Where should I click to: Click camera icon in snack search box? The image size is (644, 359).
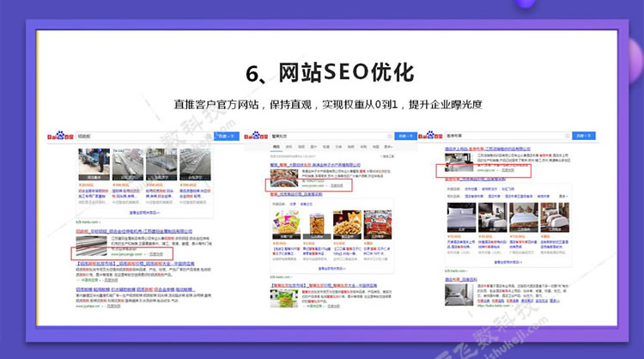(x=389, y=136)
